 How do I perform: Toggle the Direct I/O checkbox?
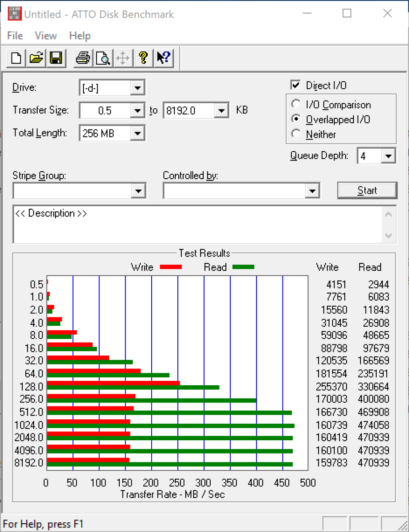(295, 85)
